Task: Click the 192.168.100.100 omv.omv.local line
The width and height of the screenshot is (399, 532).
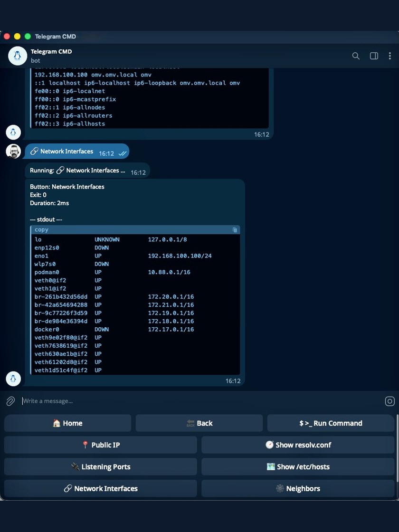Action: (x=93, y=75)
